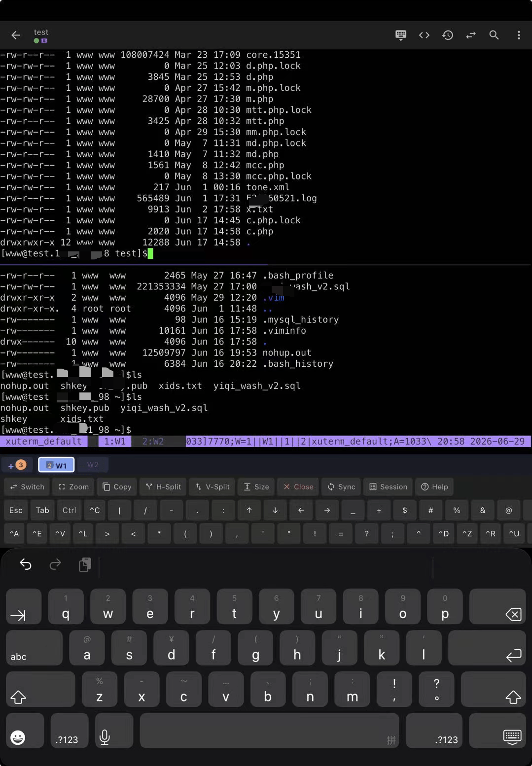Add a new window with plus badge
Image resolution: width=532 pixels, height=766 pixels.
click(17, 465)
